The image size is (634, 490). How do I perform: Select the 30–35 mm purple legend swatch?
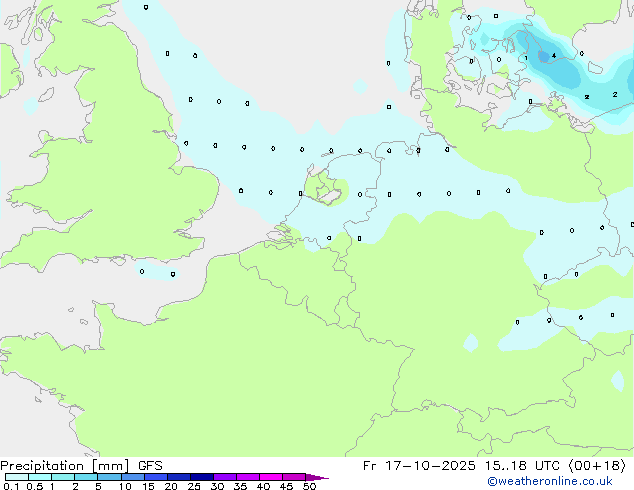(x=225, y=477)
